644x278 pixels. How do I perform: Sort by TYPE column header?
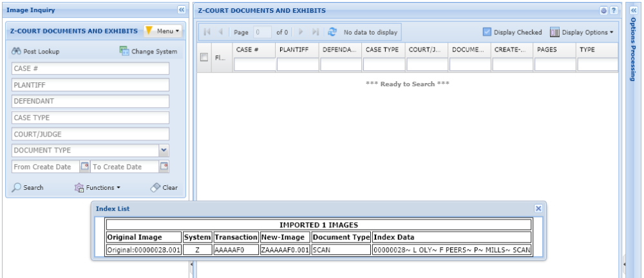(598, 50)
